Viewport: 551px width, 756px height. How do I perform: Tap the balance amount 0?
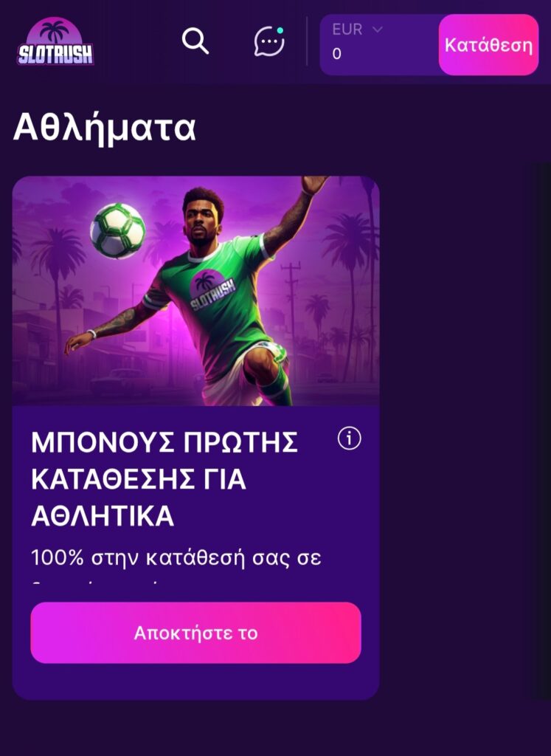pyautogui.click(x=336, y=53)
